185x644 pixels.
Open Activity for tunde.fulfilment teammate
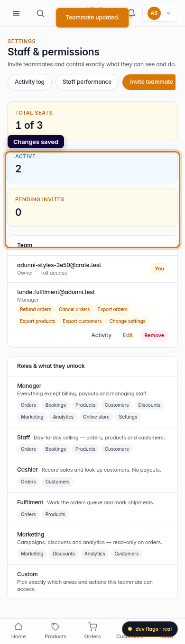click(x=101, y=335)
